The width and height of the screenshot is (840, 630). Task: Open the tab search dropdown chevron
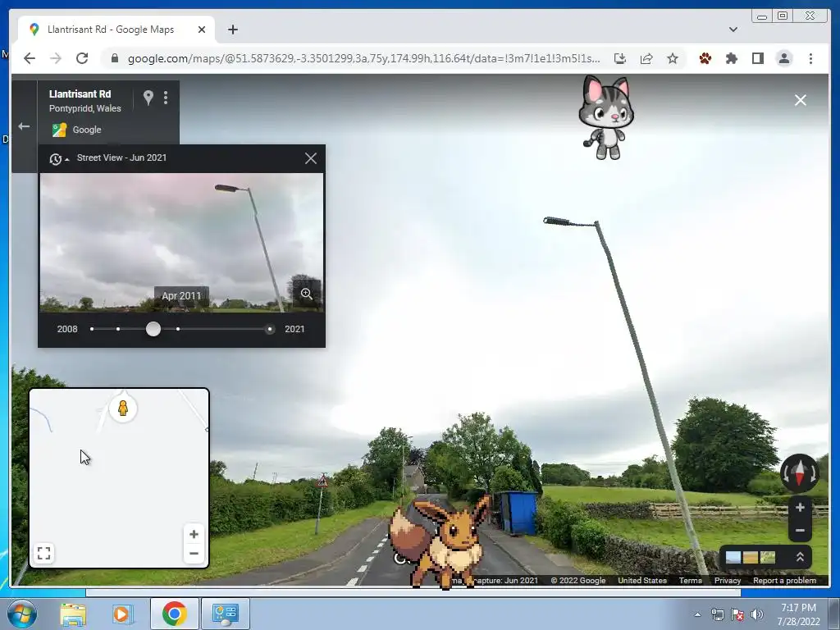733,30
